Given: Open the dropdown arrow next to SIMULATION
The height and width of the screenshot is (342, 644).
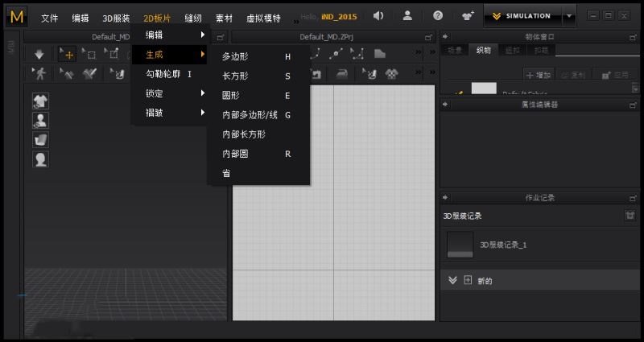Looking at the screenshot, I should (x=570, y=15).
